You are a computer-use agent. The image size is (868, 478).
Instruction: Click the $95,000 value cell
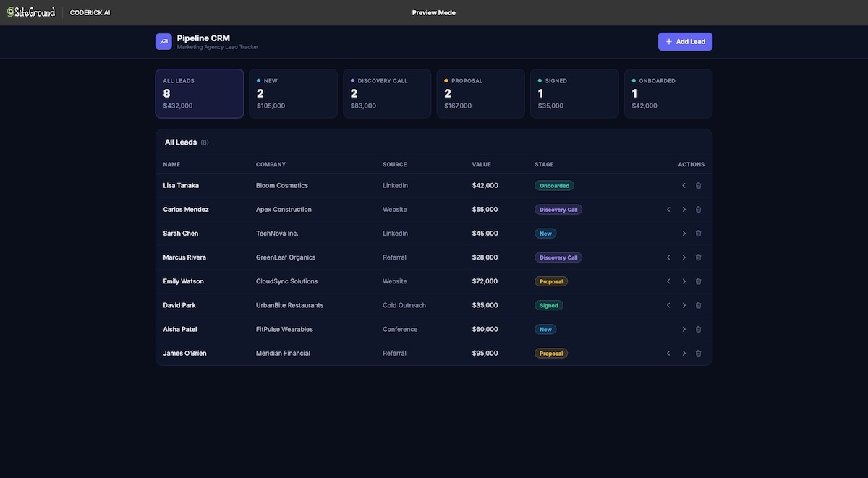[x=485, y=354]
